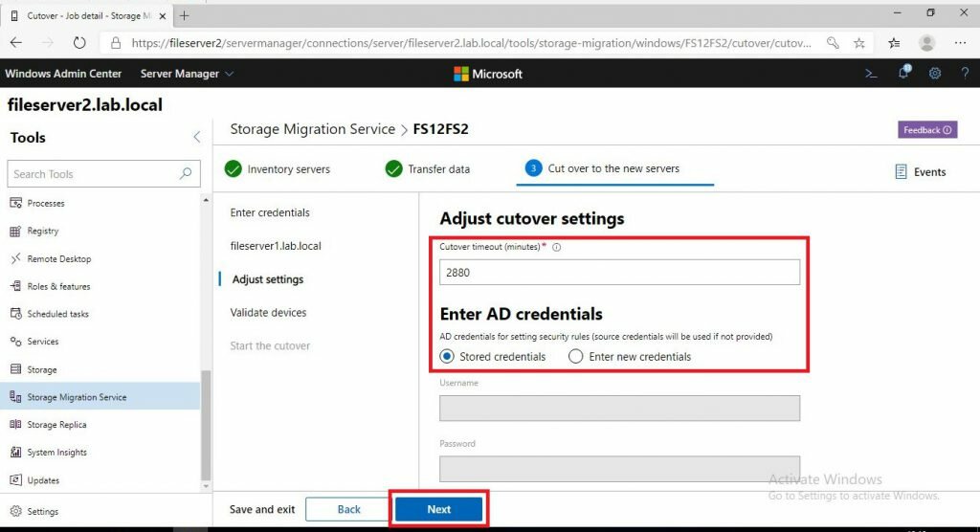Open the Services gear icon
This screenshot has width=980, height=532.
click(x=15, y=342)
